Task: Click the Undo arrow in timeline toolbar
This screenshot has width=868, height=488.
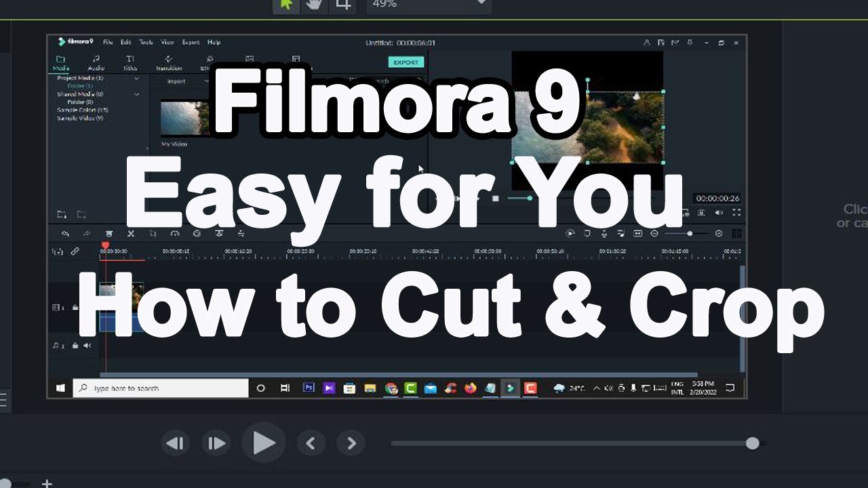Action: tap(65, 233)
